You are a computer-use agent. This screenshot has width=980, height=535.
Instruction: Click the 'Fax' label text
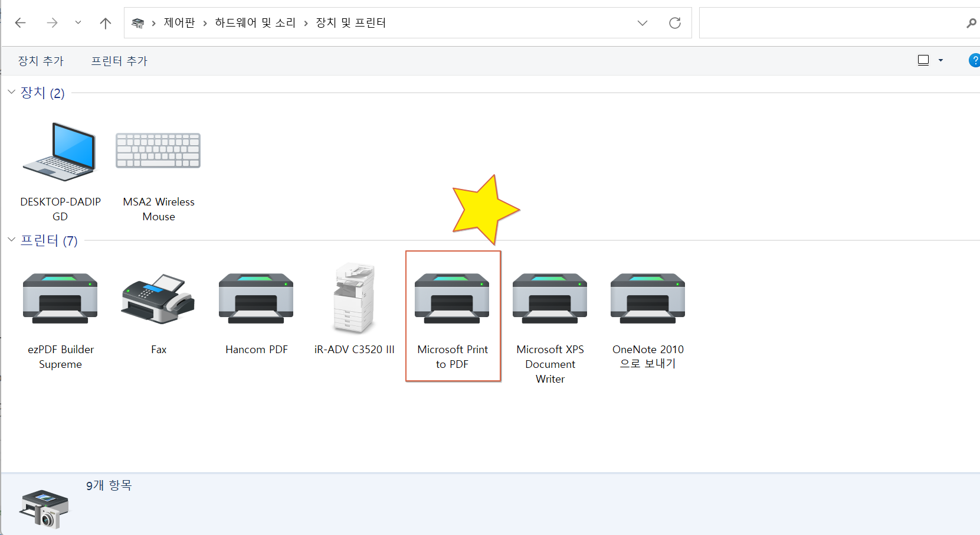[159, 350]
